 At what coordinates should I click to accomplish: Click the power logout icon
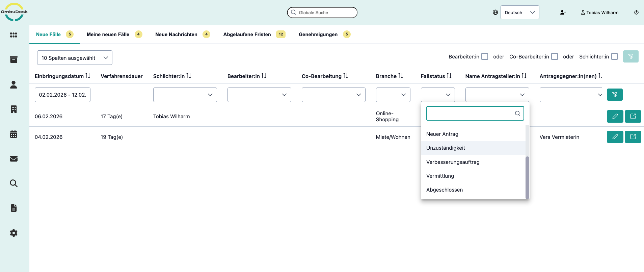pos(636,13)
